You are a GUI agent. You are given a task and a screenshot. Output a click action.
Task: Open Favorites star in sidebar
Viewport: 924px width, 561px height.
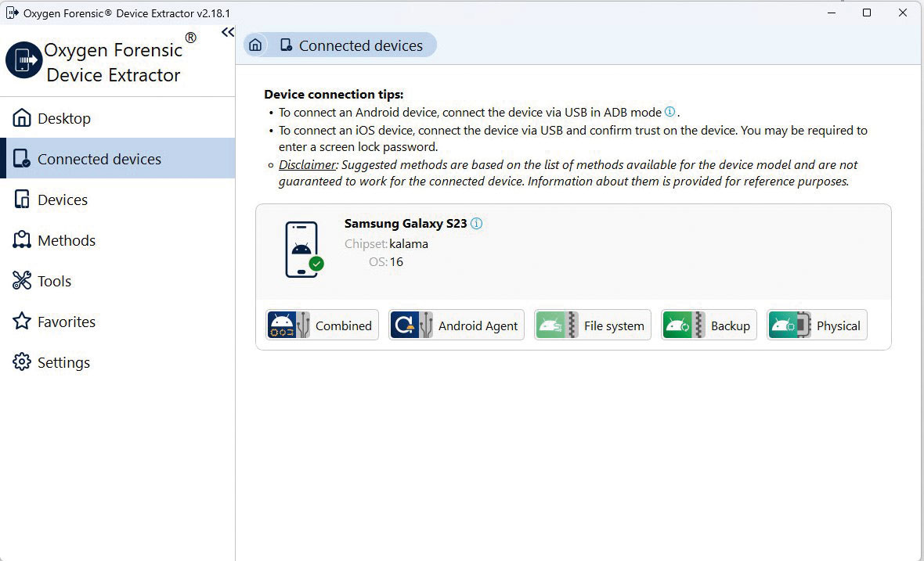[x=66, y=322]
